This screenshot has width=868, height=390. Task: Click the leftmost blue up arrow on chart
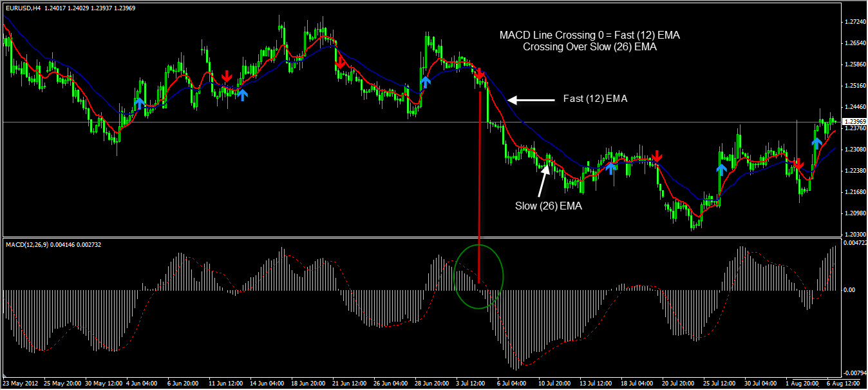point(140,103)
